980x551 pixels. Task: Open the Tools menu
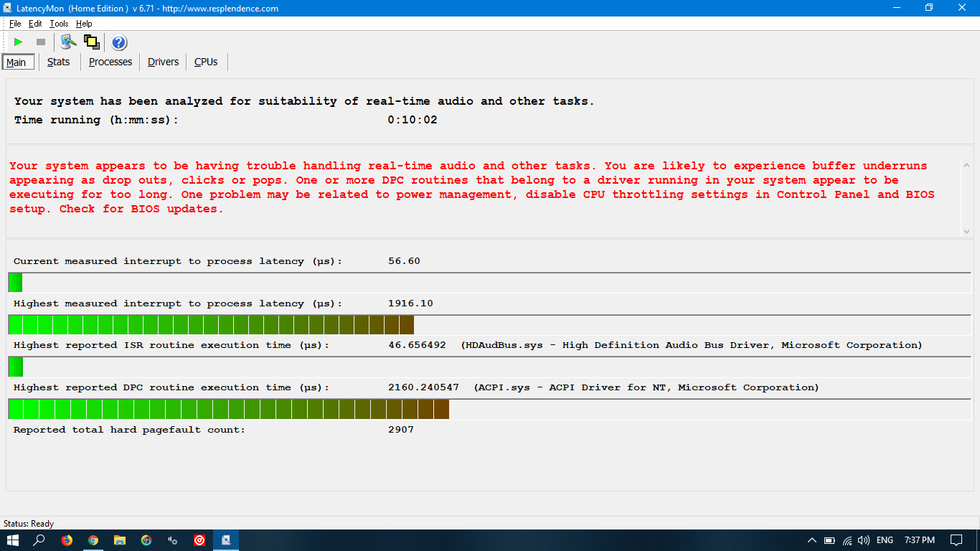pyautogui.click(x=59, y=24)
